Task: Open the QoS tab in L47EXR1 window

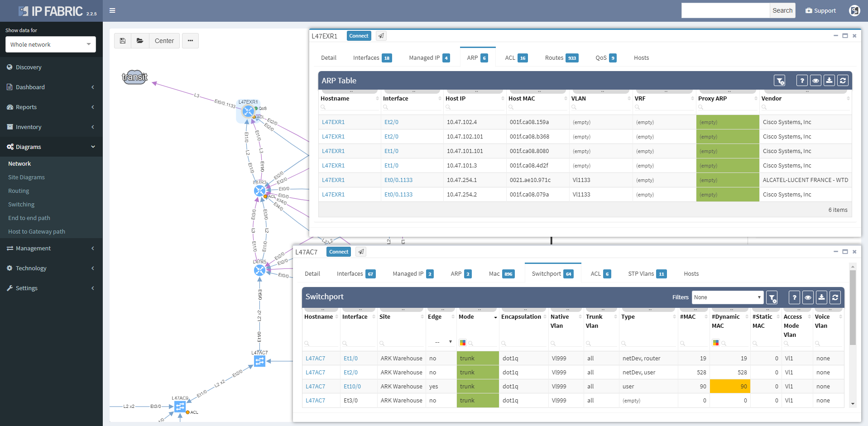Action: click(x=606, y=57)
